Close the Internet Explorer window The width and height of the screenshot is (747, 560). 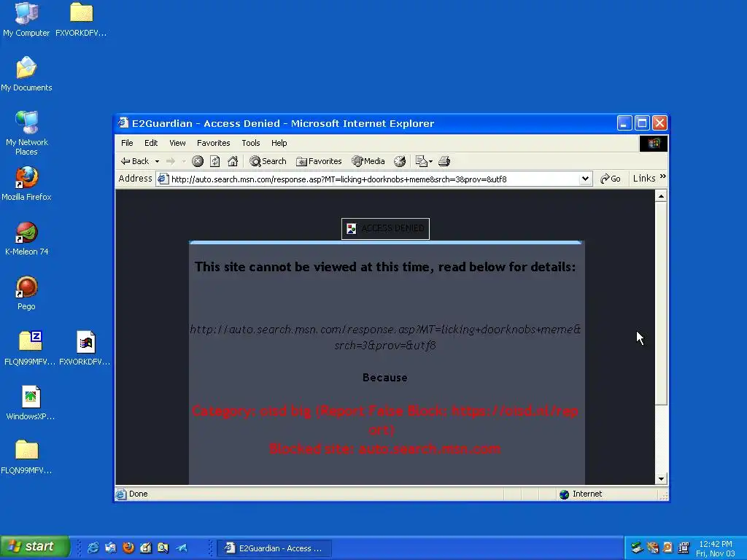[x=659, y=123]
